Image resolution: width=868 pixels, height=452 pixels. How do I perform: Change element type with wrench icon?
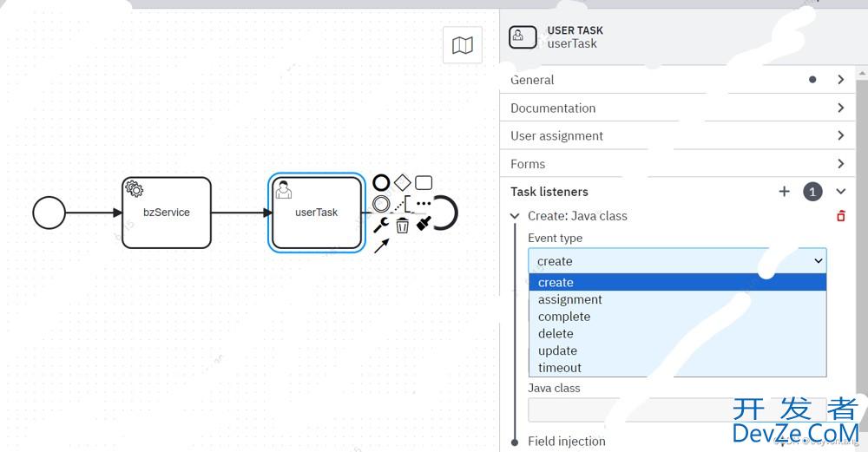click(381, 225)
